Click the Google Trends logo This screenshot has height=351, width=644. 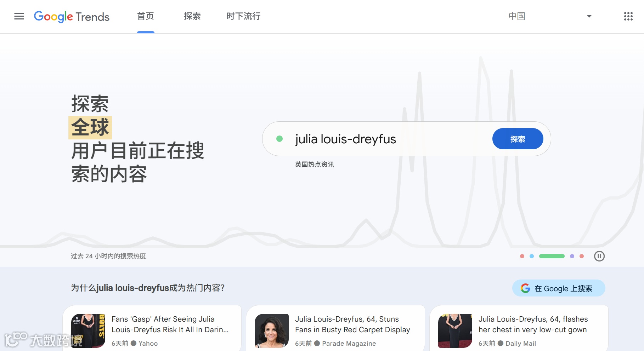[72, 16]
